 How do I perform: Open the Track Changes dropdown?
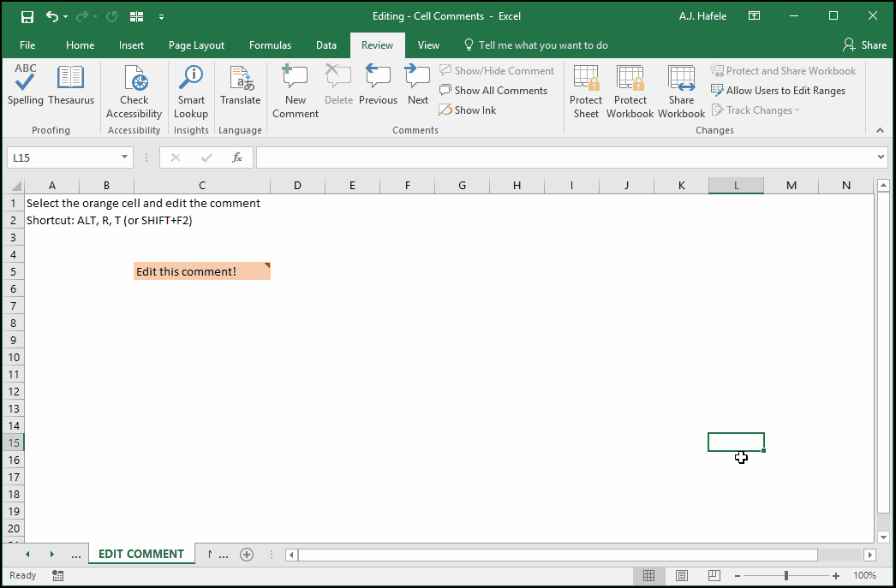point(756,110)
